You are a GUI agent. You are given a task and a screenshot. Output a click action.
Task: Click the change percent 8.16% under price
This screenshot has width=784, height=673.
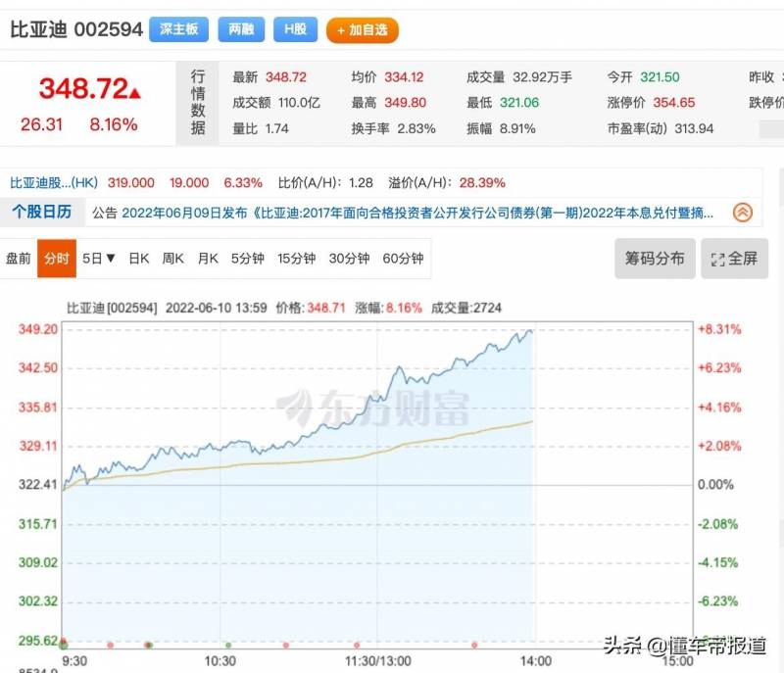(114, 124)
